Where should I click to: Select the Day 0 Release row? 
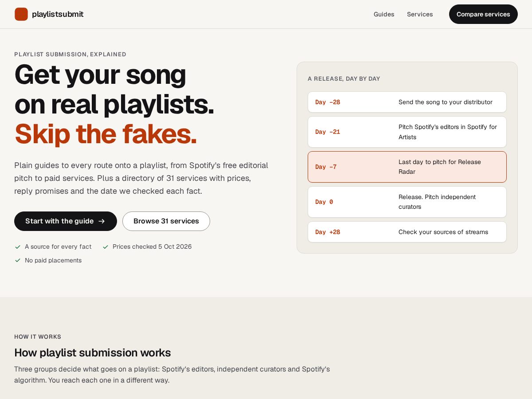pos(407,202)
